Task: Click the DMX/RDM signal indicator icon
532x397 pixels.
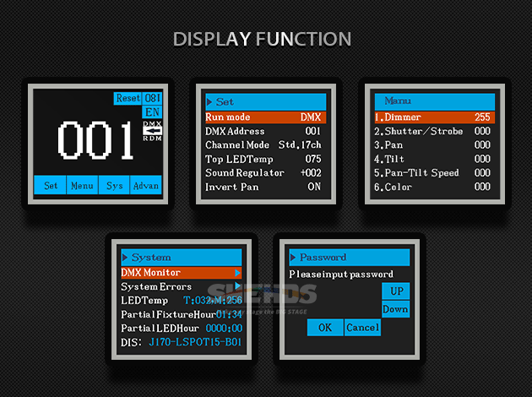Action: click(152, 131)
